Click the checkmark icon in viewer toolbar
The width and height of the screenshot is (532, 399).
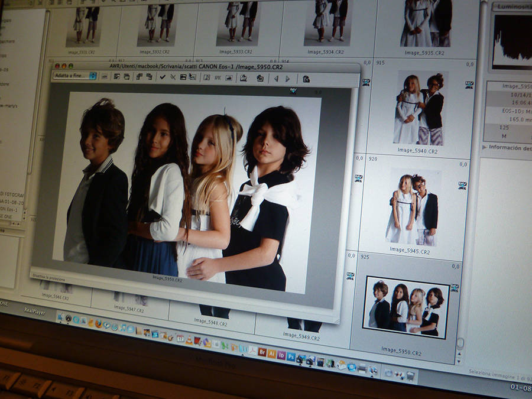click(163, 77)
